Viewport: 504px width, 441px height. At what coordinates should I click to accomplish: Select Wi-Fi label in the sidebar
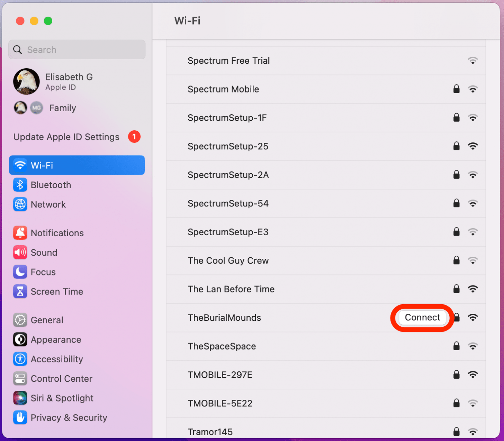point(42,165)
